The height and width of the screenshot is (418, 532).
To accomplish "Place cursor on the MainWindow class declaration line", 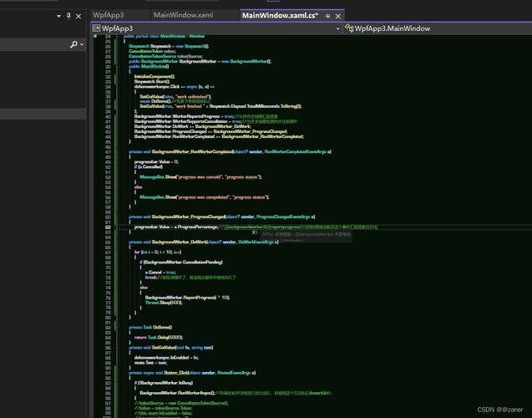I will 164,36.
